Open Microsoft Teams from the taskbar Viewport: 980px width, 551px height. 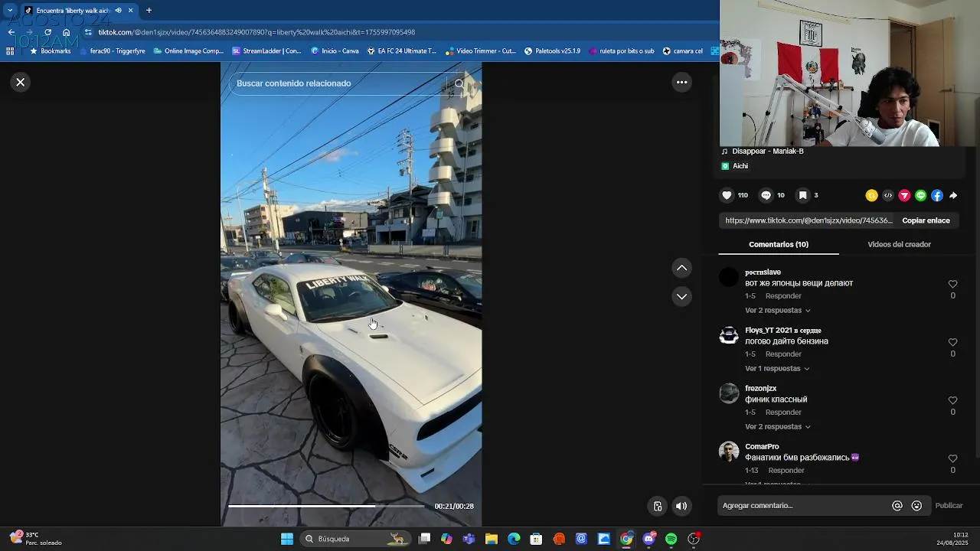click(x=469, y=539)
